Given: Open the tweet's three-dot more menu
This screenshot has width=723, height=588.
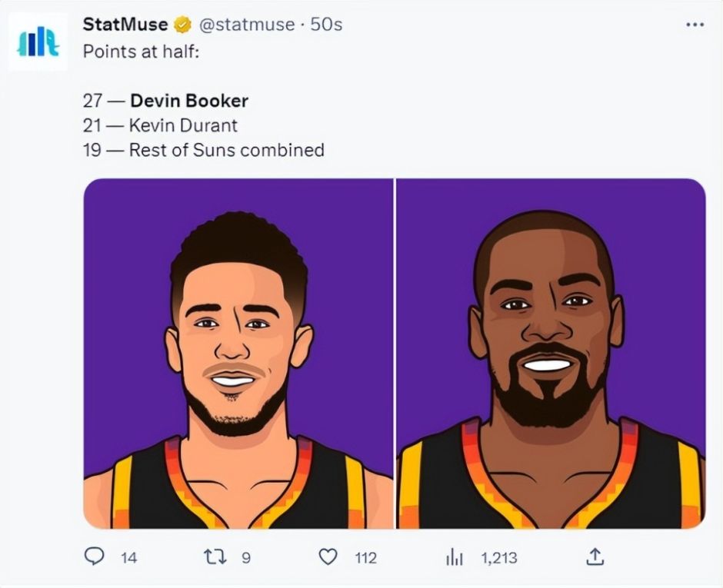Looking at the screenshot, I should pos(694,25).
